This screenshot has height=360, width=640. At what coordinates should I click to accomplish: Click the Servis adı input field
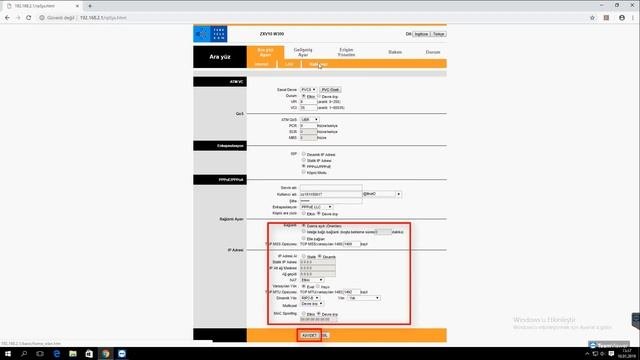pos(331,188)
